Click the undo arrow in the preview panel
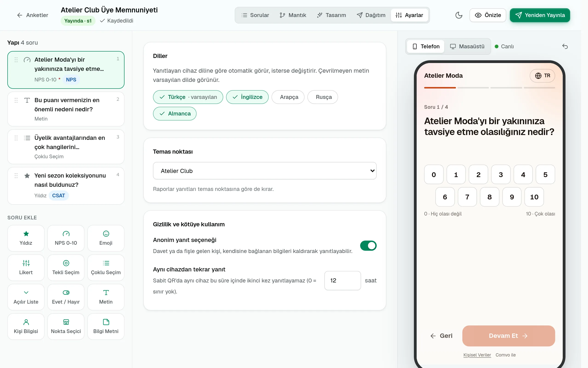 click(565, 46)
